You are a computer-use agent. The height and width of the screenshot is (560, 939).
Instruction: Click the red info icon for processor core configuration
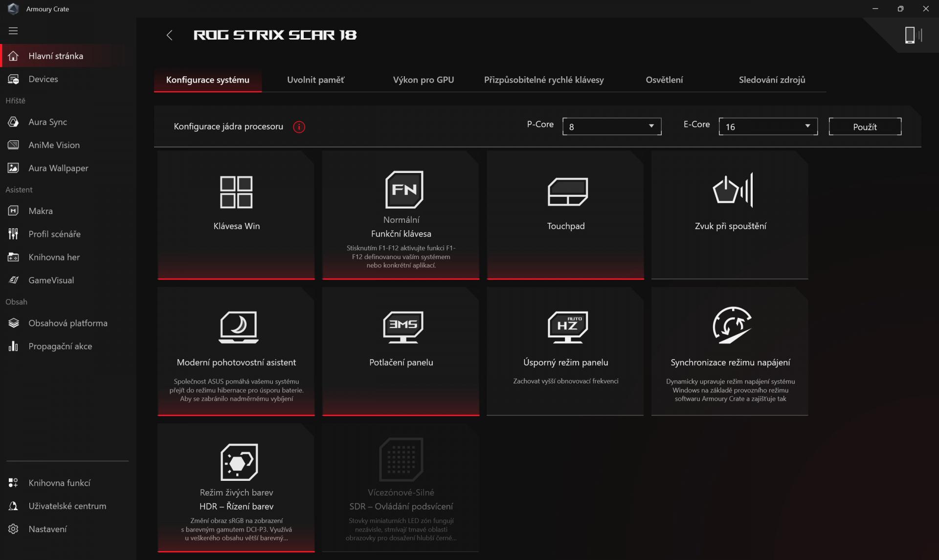(299, 127)
